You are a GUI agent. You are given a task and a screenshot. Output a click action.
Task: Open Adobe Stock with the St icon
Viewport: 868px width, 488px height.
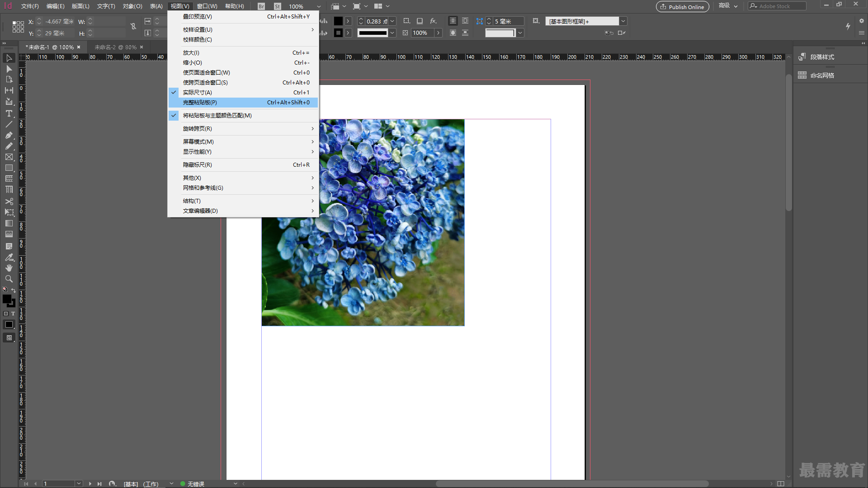click(x=278, y=6)
